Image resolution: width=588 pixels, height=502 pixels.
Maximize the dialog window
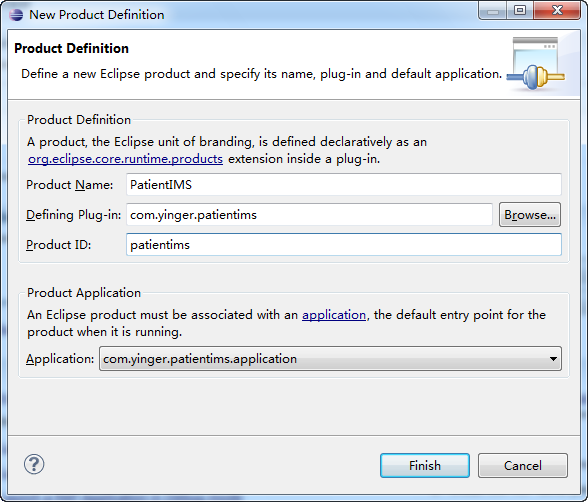[x=520, y=10]
